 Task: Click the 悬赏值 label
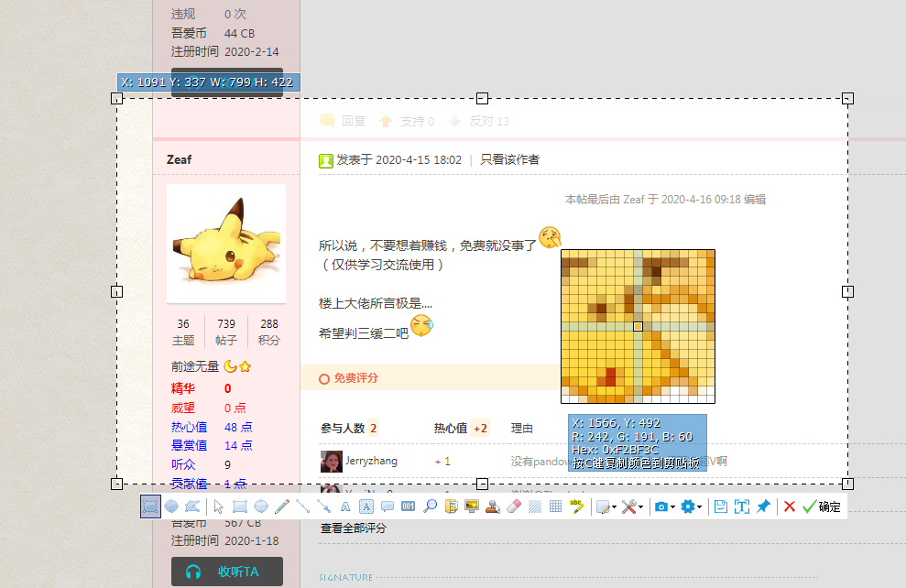[189, 445]
